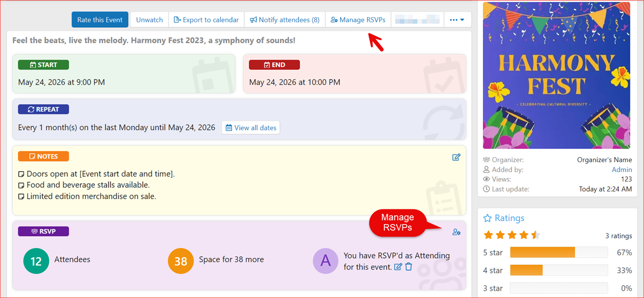This screenshot has width=644, height=298.
Task: Click the user-gear icon on Manage RSVPs button
Action: click(x=334, y=20)
